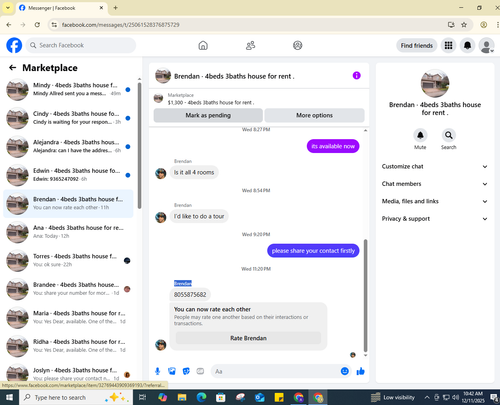Screen dimensions: 500x405
Task: Open Maria's house rental conversation
Action: point(68,317)
